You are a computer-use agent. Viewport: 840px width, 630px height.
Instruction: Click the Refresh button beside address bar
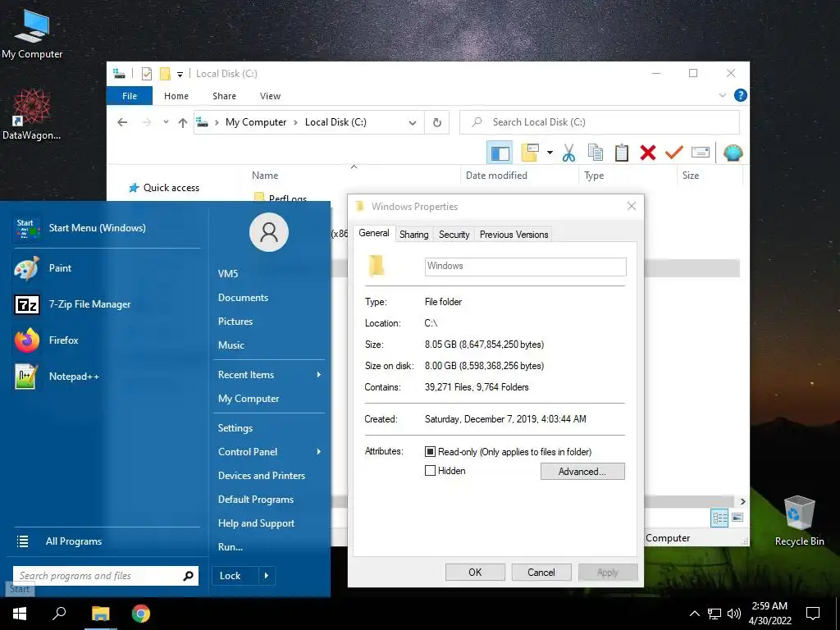tap(437, 123)
